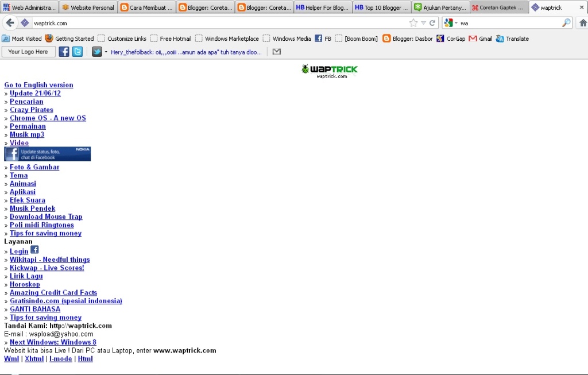
Task: Switch to the Ajukan Pertany... tab
Action: click(x=440, y=7)
